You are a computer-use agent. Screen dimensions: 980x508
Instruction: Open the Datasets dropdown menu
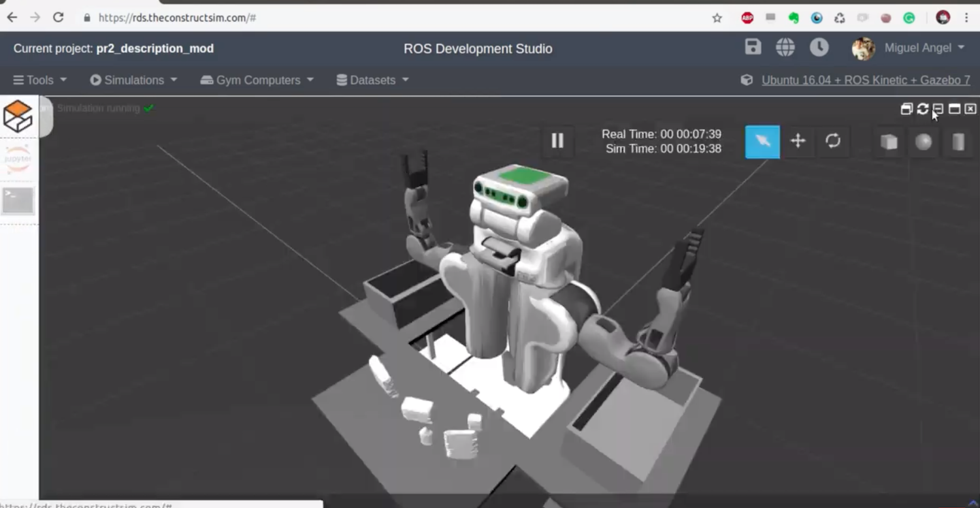pos(373,80)
